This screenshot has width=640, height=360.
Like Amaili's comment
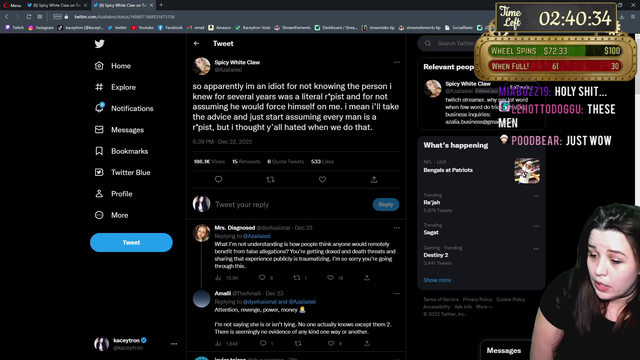(x=331, y=343)
